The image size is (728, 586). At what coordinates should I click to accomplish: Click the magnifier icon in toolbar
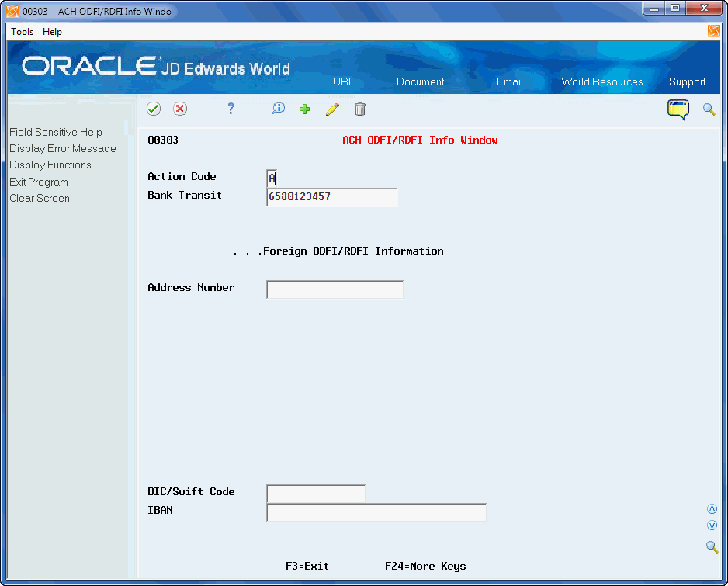pos(709,109)
